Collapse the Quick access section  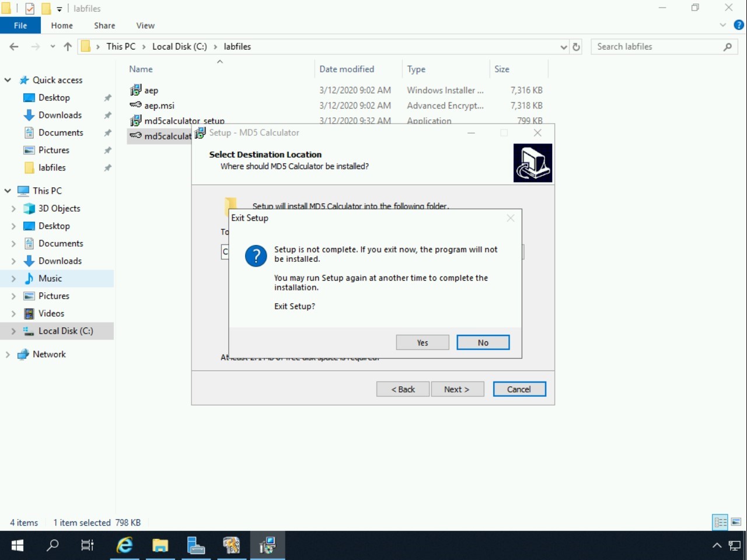tap(8, 80)
